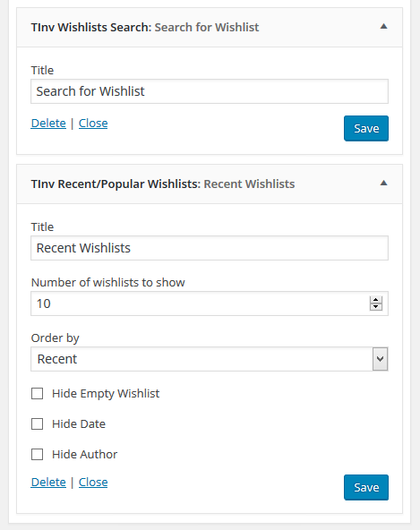
Task: Decrease the number of wishlists using the down stepper arrow
Action: 376,307
